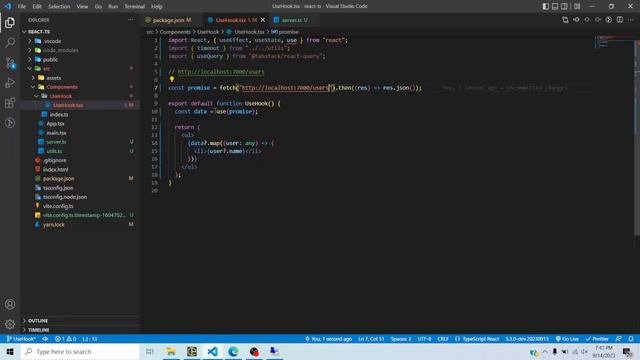Click the UseHook git branch status item
Viewport: 640px width, 360px height.
pyautogui.click(x=20, y=339)
